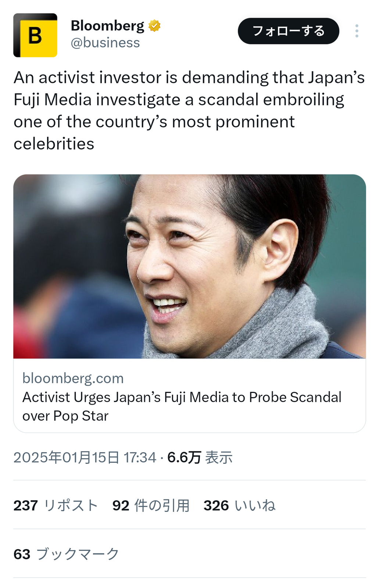Click the 2025年01月15日 17:34 timestamp
The image size is (379, 588).
coord(85,458)
